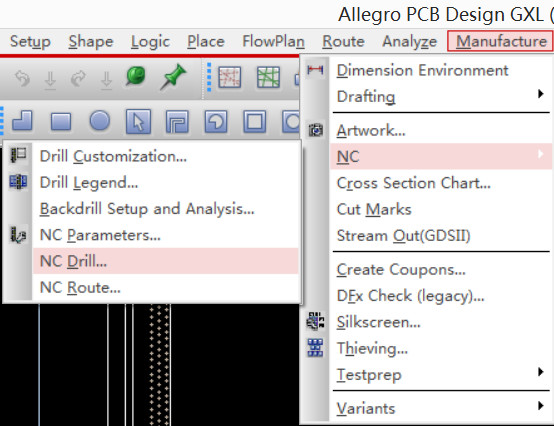This screenshot has width=554, height=426.
Task: Open Backdrill Setup and Analysis
Action: 166,208
